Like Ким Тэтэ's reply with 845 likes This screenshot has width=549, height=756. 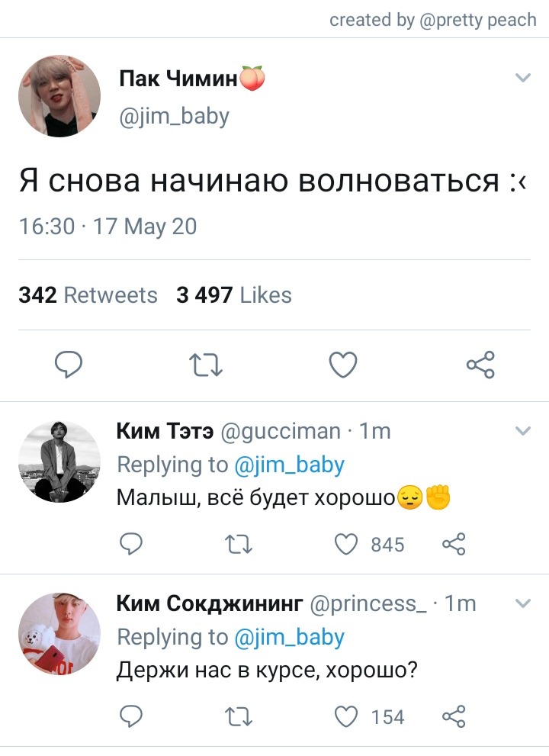coord(346,545)
